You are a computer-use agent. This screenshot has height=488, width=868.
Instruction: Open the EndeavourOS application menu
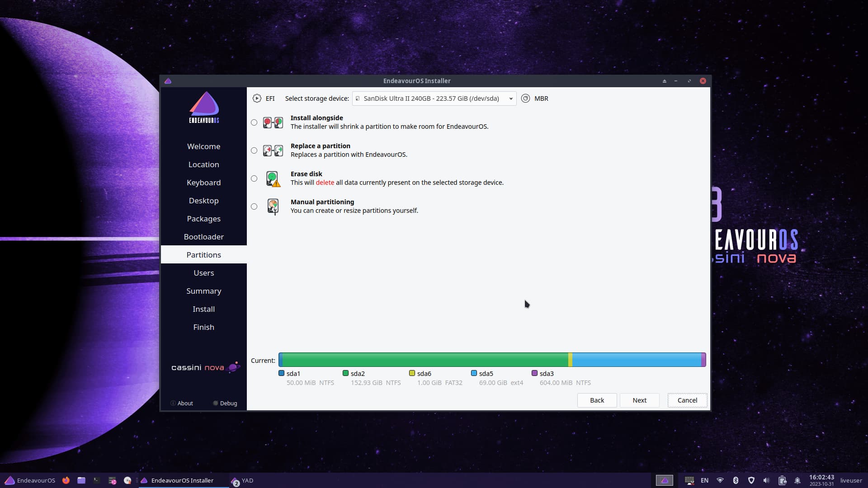30,480
